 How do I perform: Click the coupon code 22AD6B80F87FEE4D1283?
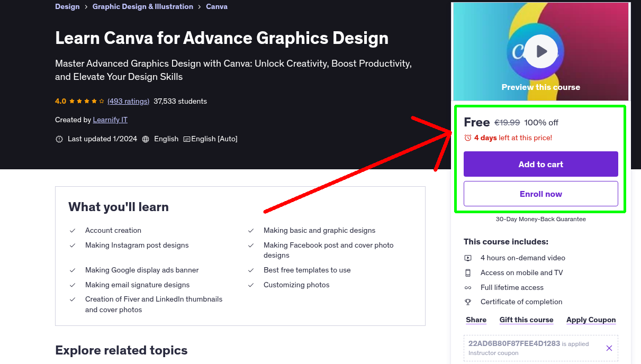[x=514, y=343]
